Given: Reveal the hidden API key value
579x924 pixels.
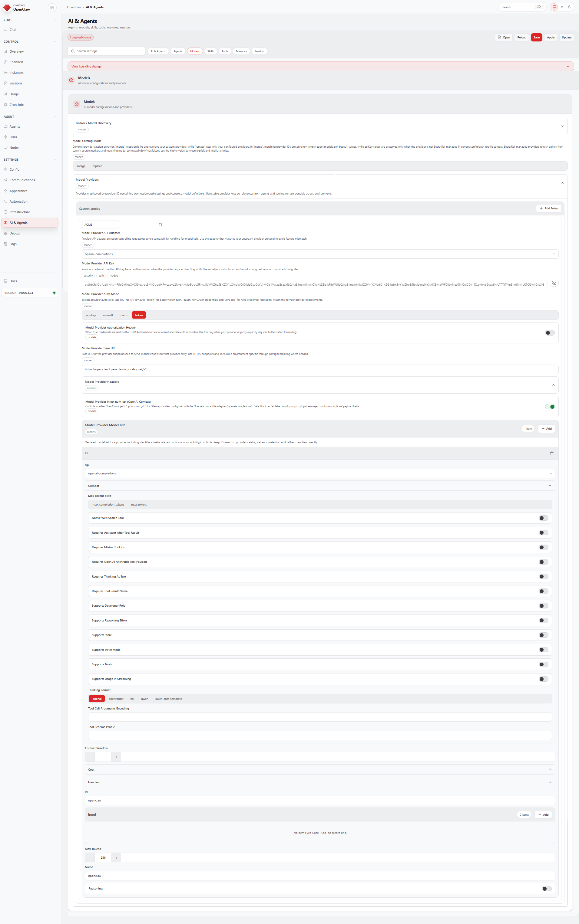Looking at the screenshot, I should (554, 283).
